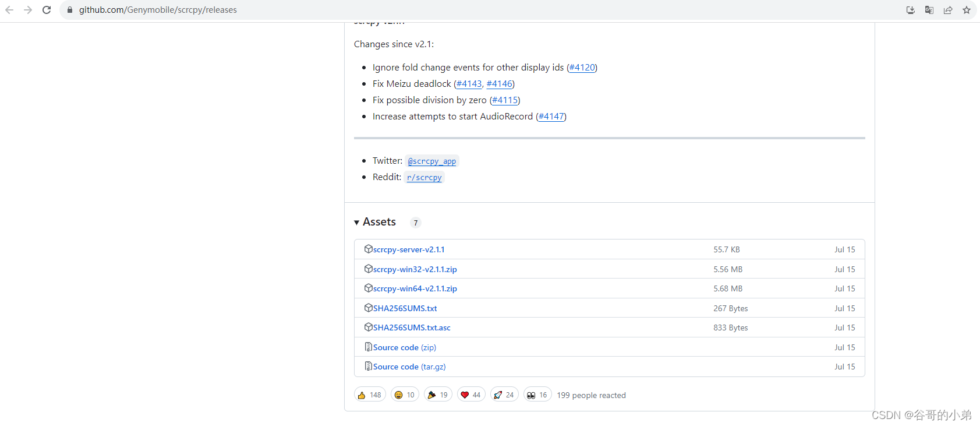Go back with the browser back arrow
This screenshot has height=426, width=980.
[x=9, y=10]
